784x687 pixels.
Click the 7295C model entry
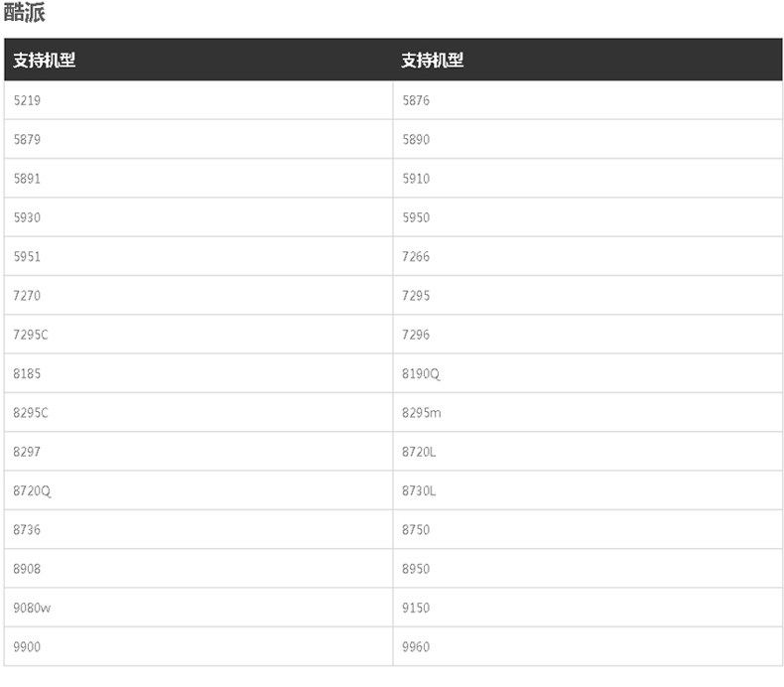click(31, 335)
